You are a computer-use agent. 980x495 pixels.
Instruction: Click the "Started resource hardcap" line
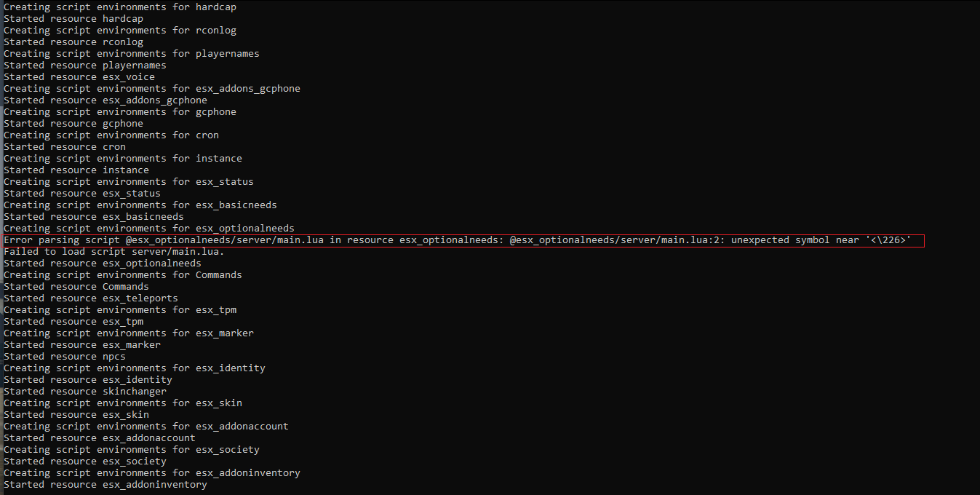click(x=73, y=19)
